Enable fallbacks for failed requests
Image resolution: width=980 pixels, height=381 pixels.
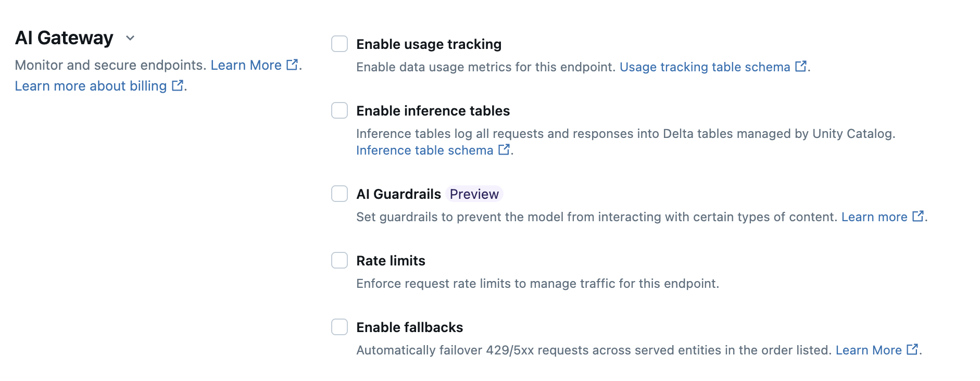tap(339, 327)
